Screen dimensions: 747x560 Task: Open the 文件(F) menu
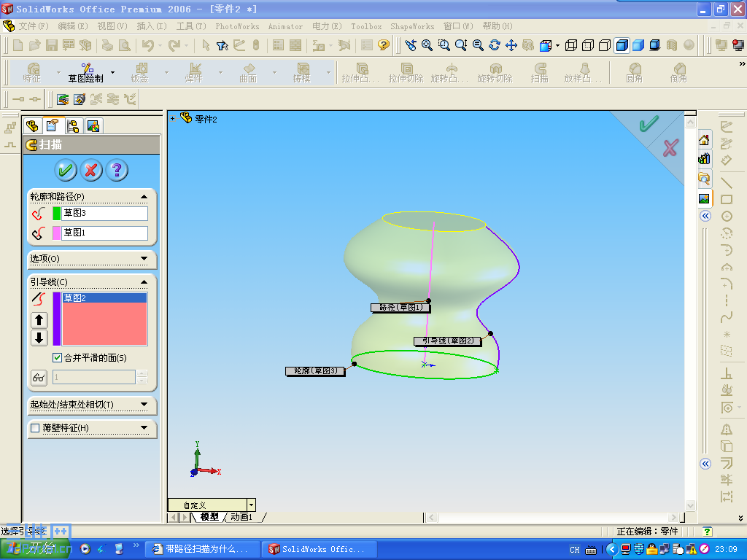[34, 26]
